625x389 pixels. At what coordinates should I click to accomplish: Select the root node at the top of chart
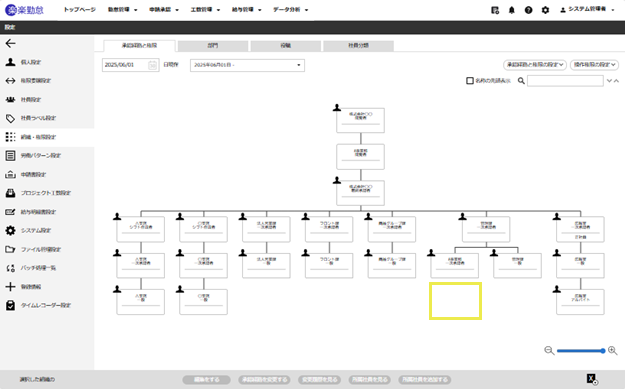(x=361, y=120)
